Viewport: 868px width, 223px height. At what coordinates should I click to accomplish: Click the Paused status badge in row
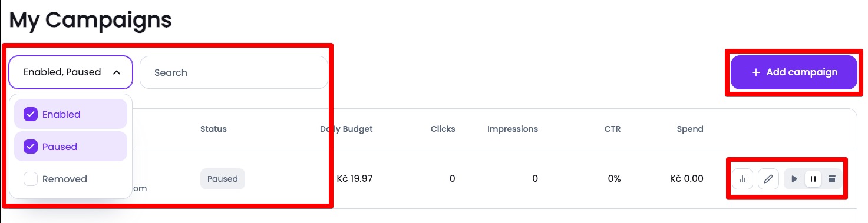(223, 179)
